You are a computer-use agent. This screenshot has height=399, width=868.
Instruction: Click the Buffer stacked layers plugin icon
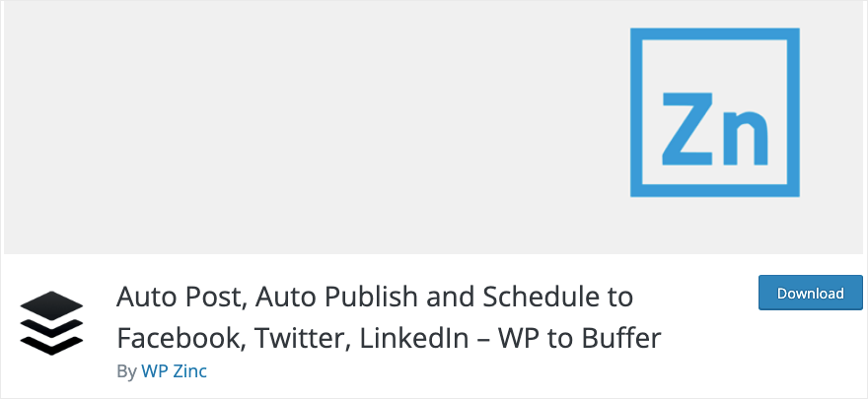point(51,323)
